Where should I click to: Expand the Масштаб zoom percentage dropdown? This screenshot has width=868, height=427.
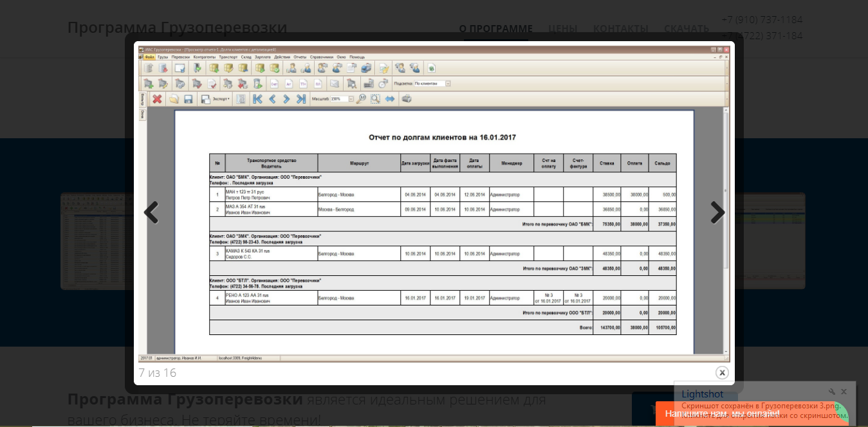[351, 99]
